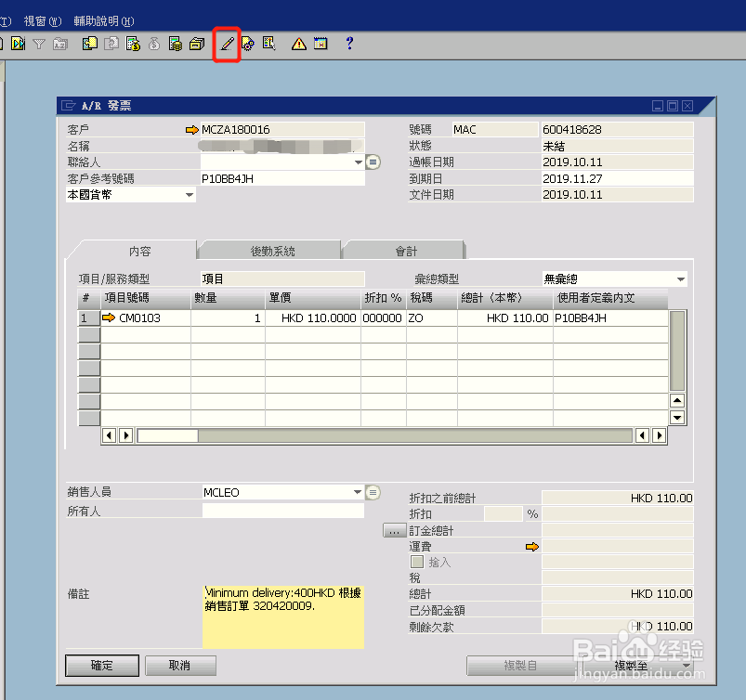746x700 pixels.
Task: Select the highlighted pencil edit icon
Action: 226,44
